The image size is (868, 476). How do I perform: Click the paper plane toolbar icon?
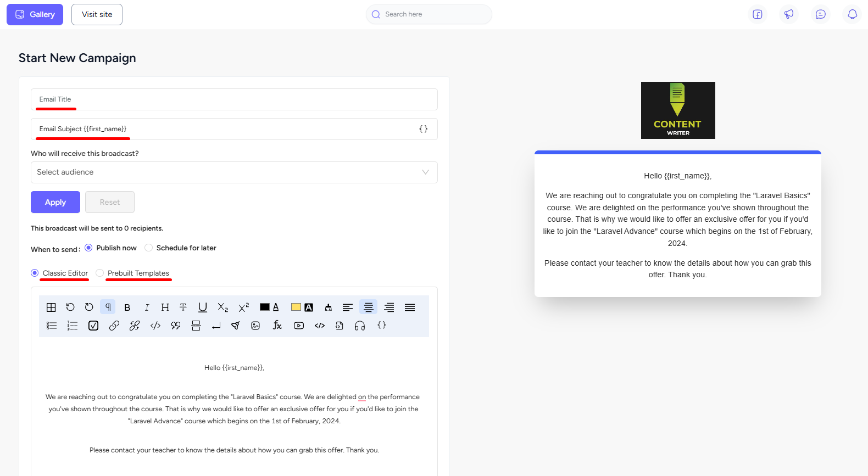coord(236,326)
